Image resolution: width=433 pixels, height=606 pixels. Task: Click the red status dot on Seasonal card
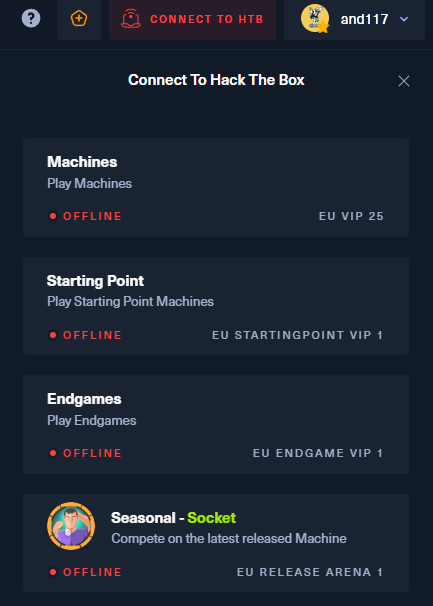tap(53, 572)
